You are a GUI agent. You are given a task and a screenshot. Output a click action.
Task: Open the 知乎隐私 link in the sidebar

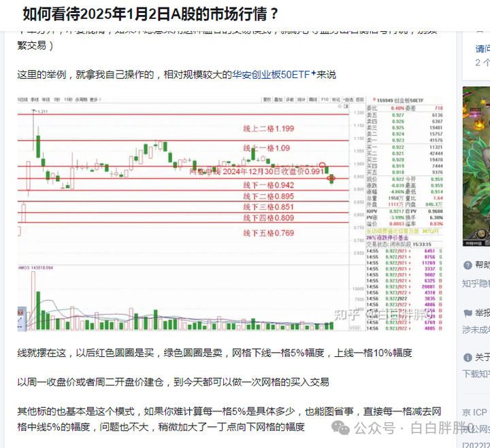click(x=476, y=283)
